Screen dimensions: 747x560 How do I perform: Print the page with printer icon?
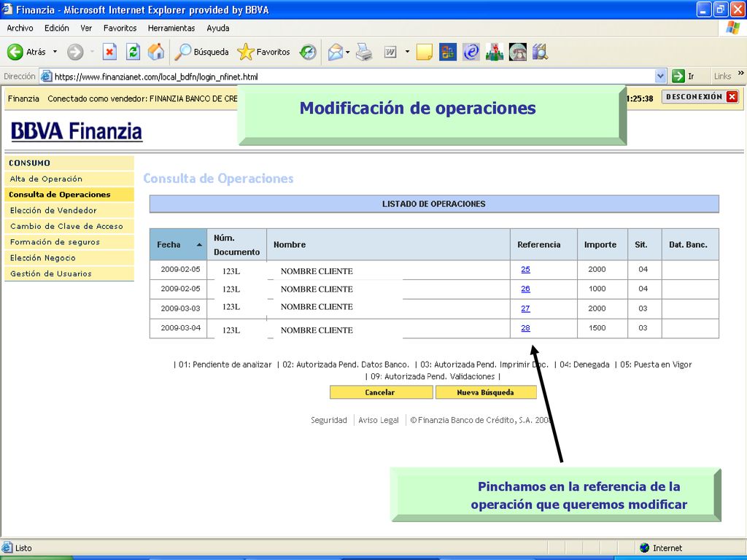(365, 52)
